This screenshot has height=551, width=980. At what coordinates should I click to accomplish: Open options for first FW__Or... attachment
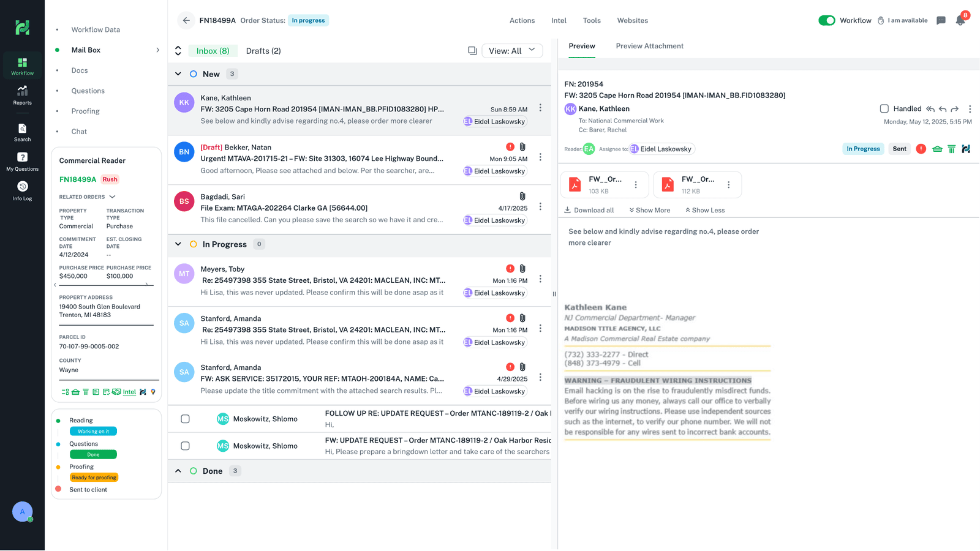(x=636, y=185)
